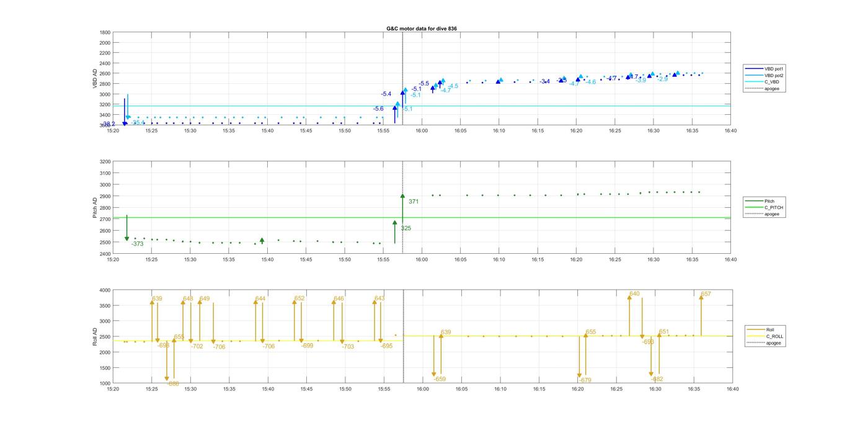The height and width of the screenshot is (430, 868).
Task: Click the '325' pitch move label
Action: point(405,228)
